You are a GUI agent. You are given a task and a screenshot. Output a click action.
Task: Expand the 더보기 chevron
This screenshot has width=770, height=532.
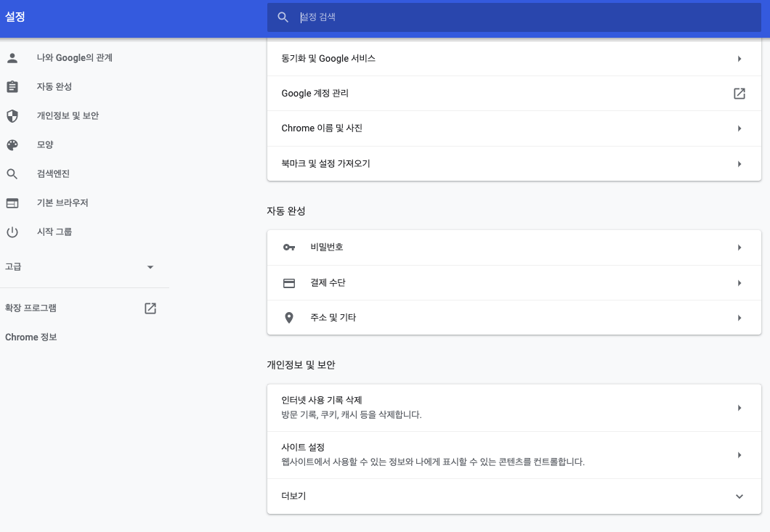(x=739, y=496)
